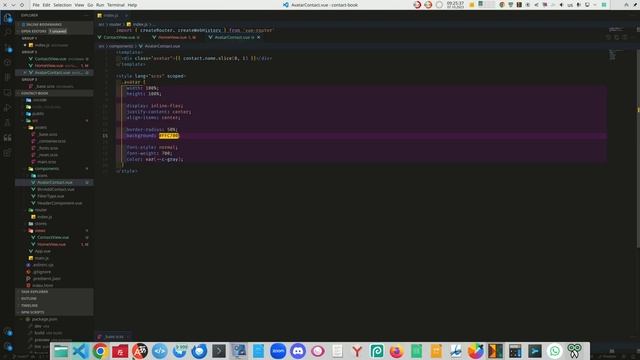
Task: Open the Selection menu
Action: (x=62, y=5)
